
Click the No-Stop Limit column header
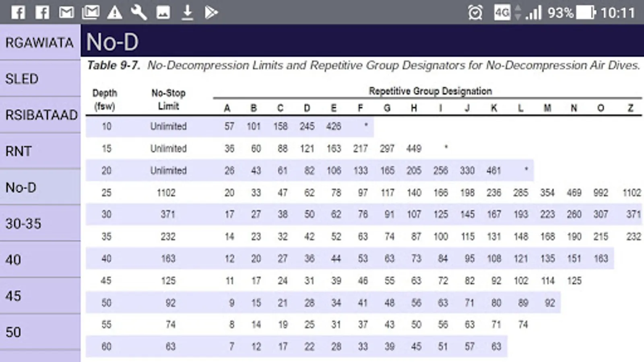(x=168, y=99)
